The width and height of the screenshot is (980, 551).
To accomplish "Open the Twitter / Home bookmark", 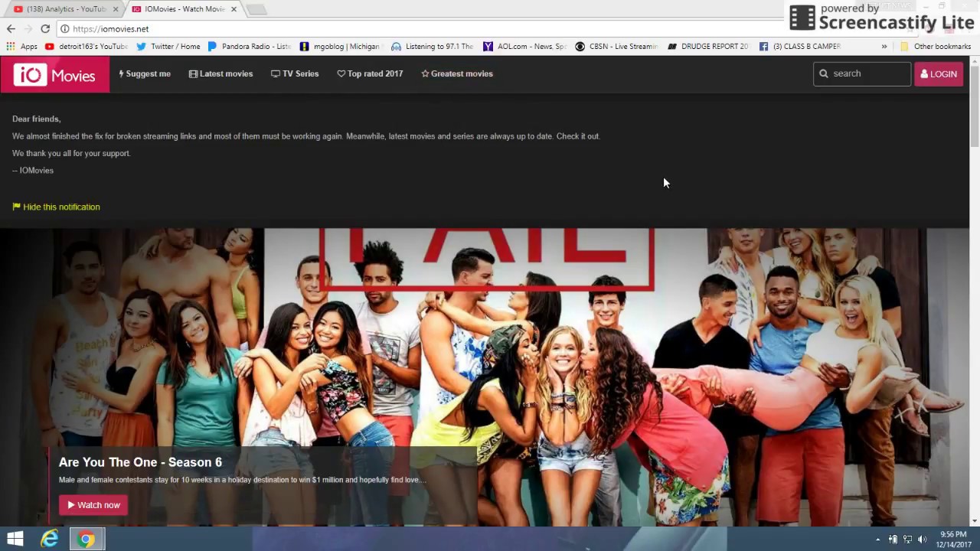I will coord(168,47).
